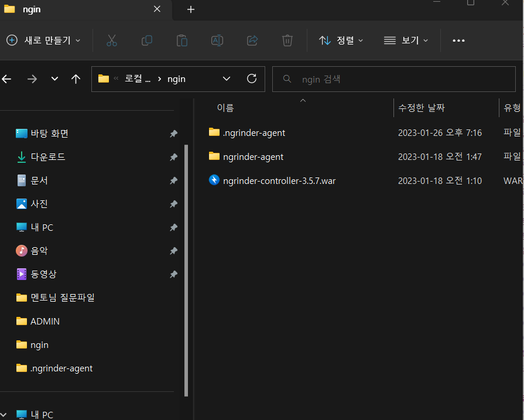Click the Share toolbar icon

pyautogui.click(x=252, y=40)
